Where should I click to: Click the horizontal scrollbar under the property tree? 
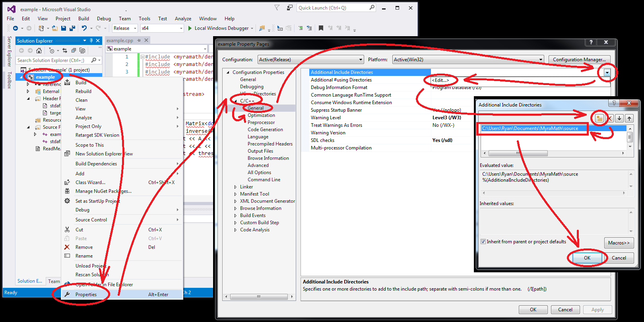(259, 297)
